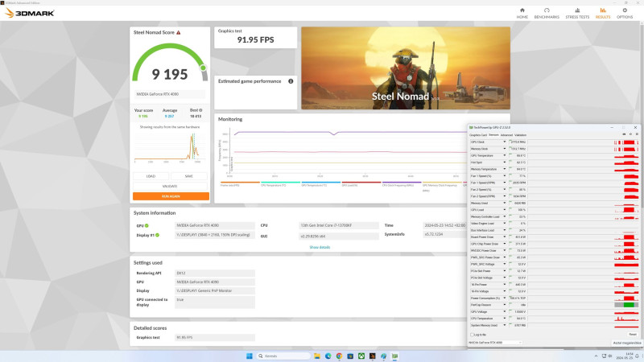
Task: Click the GPU-Z refresh icon
Action: click(x=630, y=134)
